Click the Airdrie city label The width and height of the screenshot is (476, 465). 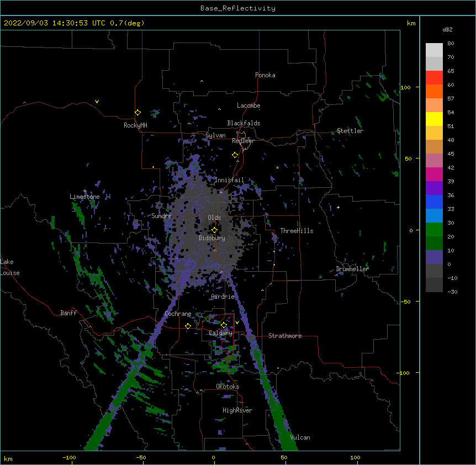click(x=223, y=297)
